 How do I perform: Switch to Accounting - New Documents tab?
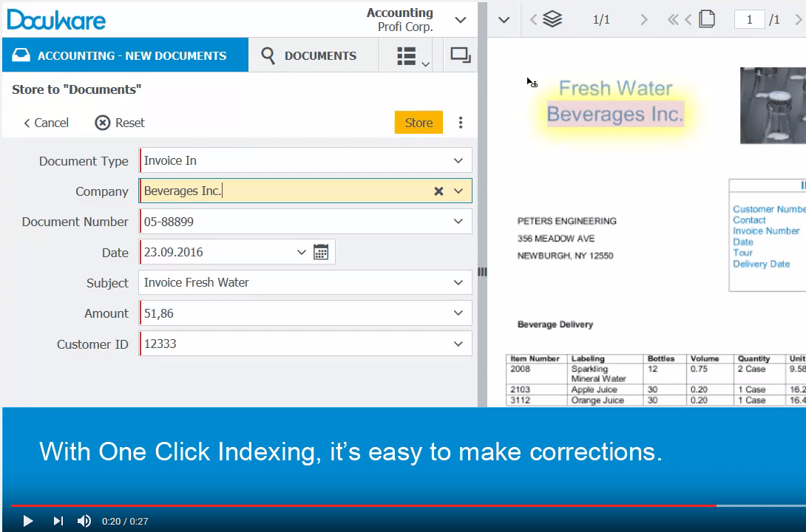pyautogui.click(x=125, y=56)
